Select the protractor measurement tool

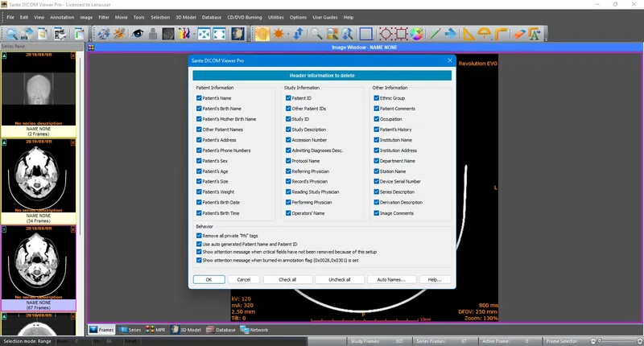[x=485, y=34]
